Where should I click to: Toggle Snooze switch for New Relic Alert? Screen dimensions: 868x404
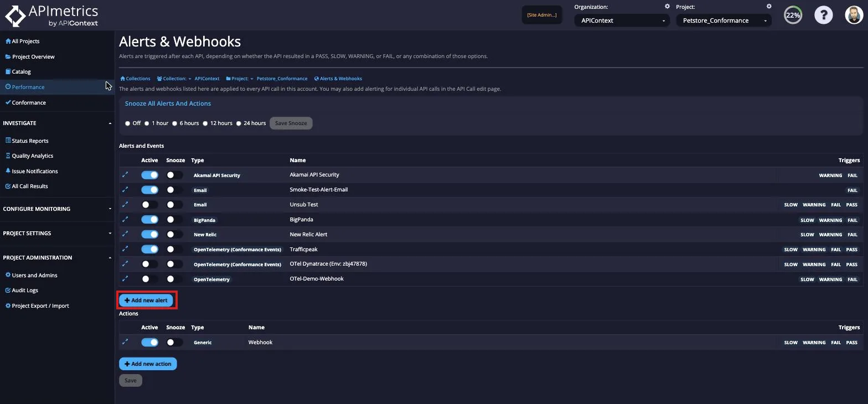pos(174,235)
